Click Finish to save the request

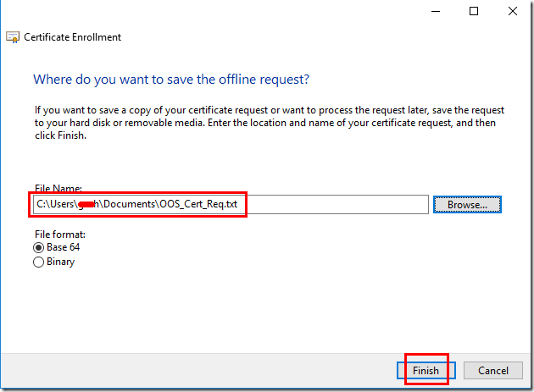tap(426, 370)
